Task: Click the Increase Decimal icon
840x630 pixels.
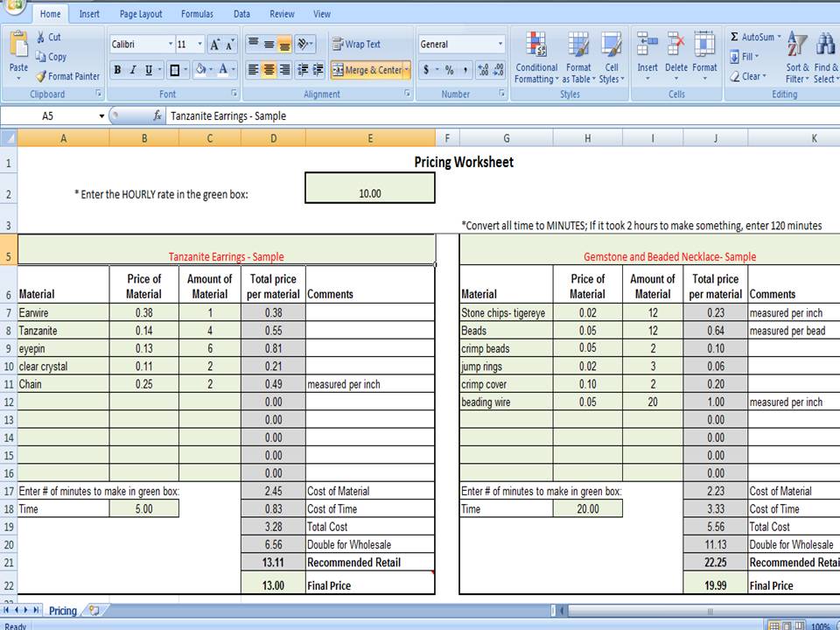Action: tap(482, 70)
